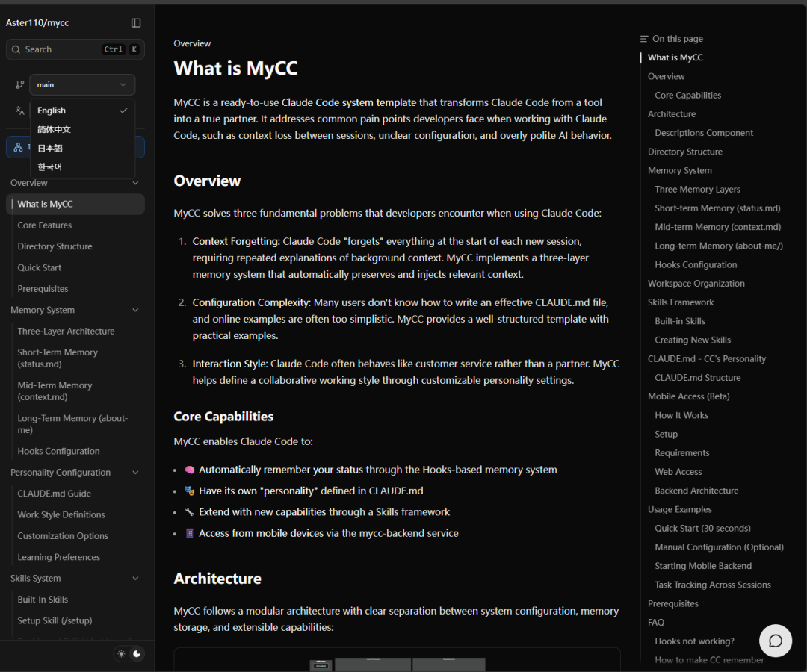
Task: Focus the Search input field
Action: pyautogui.click(x=75, y=49)
